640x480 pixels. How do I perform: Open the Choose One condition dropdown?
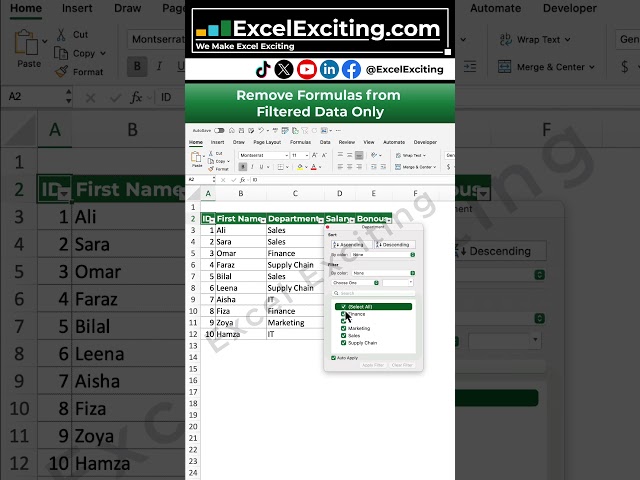point(355,283)
